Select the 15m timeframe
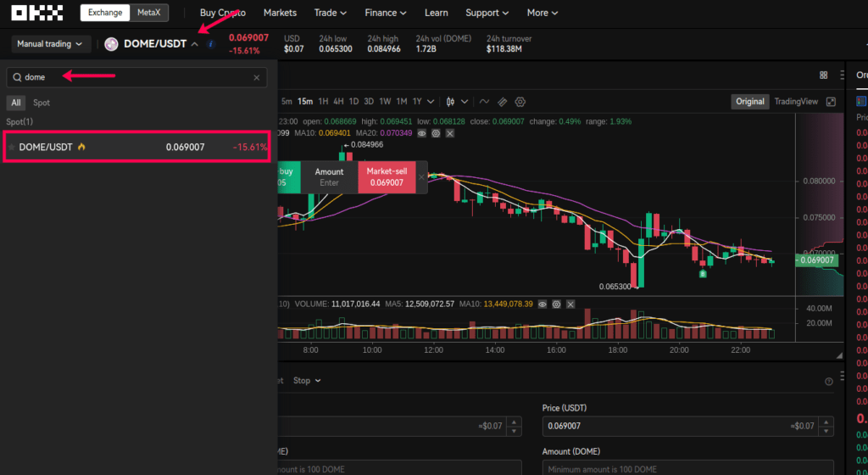This screenshot has height=475, width=868. tap(305, 102)
